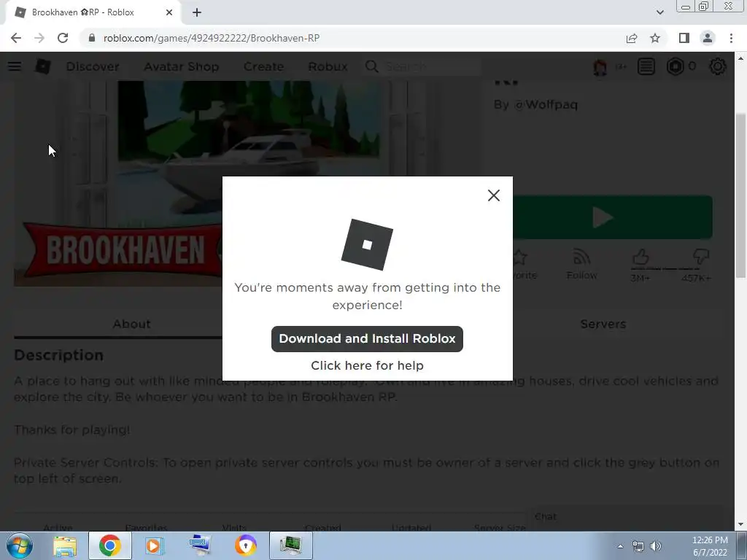Open the Robux page
The width and height of the screenshot is (747, 560).
[328, 66]
